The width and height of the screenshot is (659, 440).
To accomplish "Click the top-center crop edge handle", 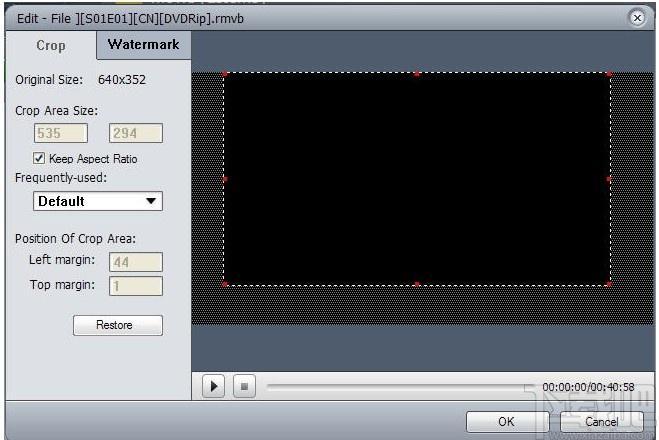I will (417, 74).
